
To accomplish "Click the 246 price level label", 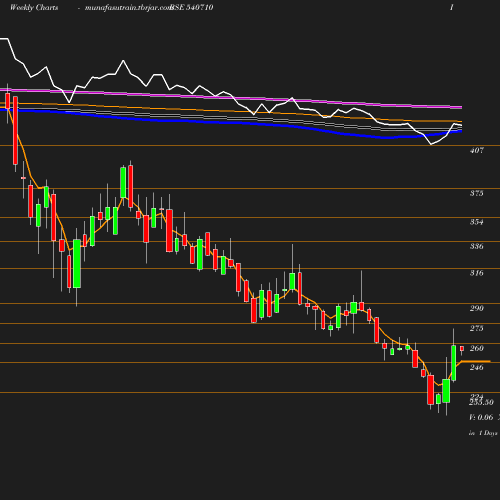I will click(477, 367).
